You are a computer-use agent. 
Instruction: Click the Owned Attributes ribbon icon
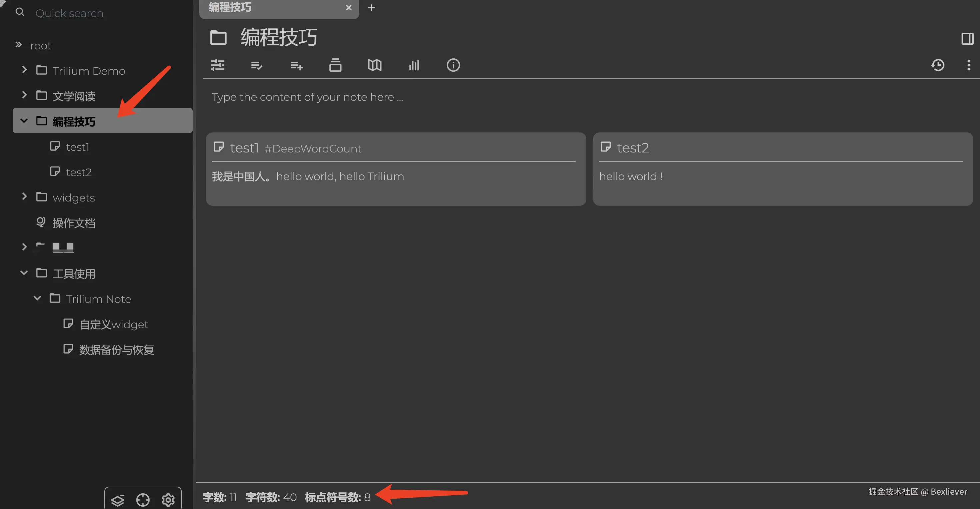coord(257,65)
